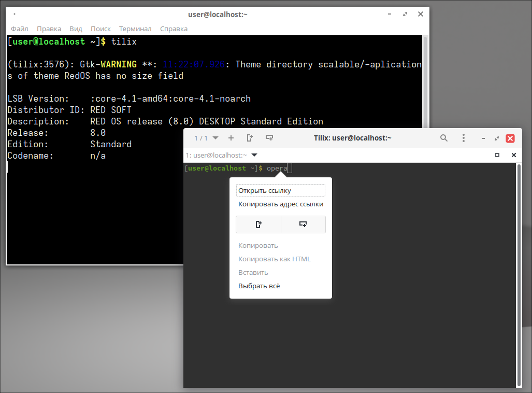The height and width of the screenshot is (393, 532).
Task: Click 'RED OS release (8.0) DESKTOP Standard Edition' text
Action: tap(207, 121)
